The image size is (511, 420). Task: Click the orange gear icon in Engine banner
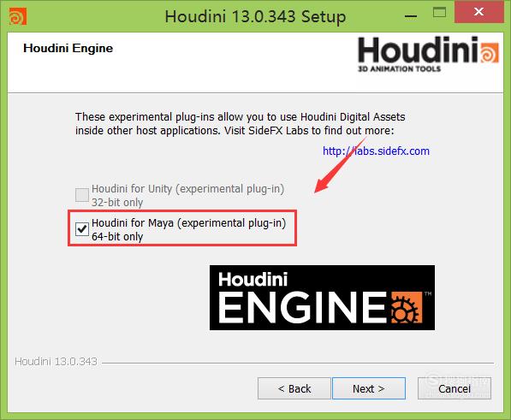tap(407, 308)
